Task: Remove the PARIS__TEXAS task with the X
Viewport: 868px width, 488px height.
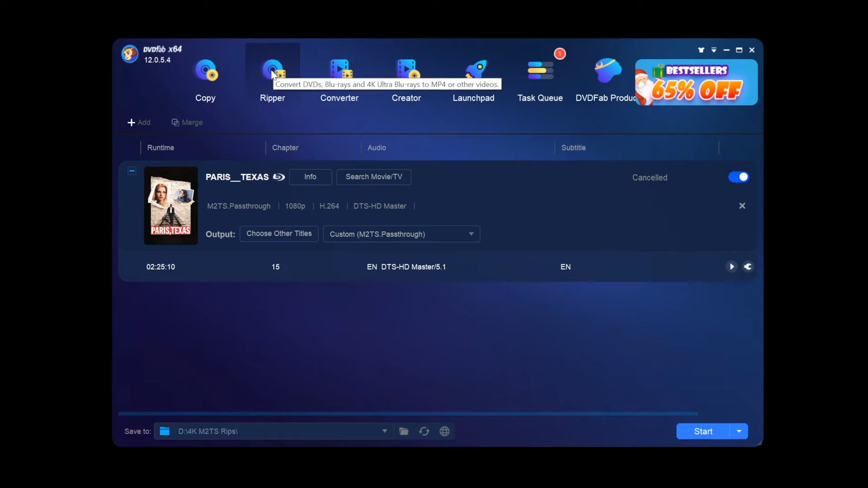Action: pos(742,206)
